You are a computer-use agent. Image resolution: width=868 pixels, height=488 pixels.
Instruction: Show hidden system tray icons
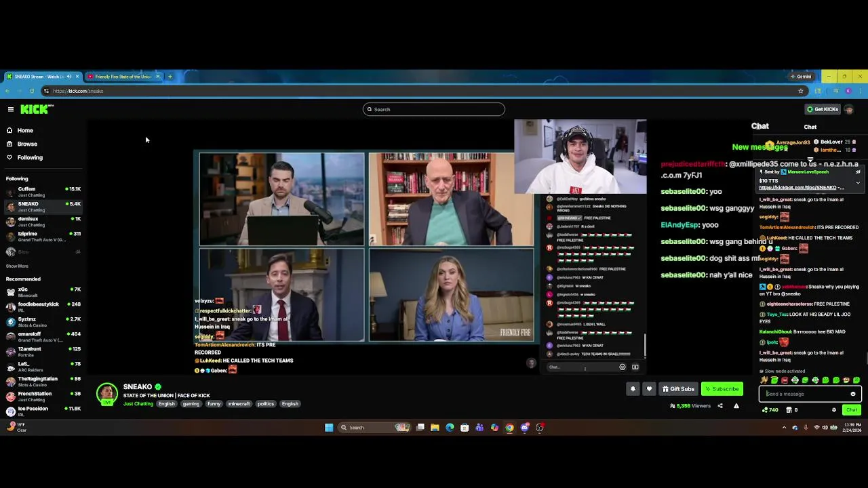(x=785, y=428)
